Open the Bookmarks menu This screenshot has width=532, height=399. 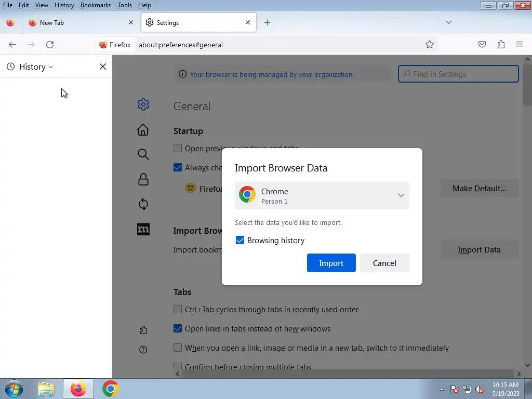96,5
